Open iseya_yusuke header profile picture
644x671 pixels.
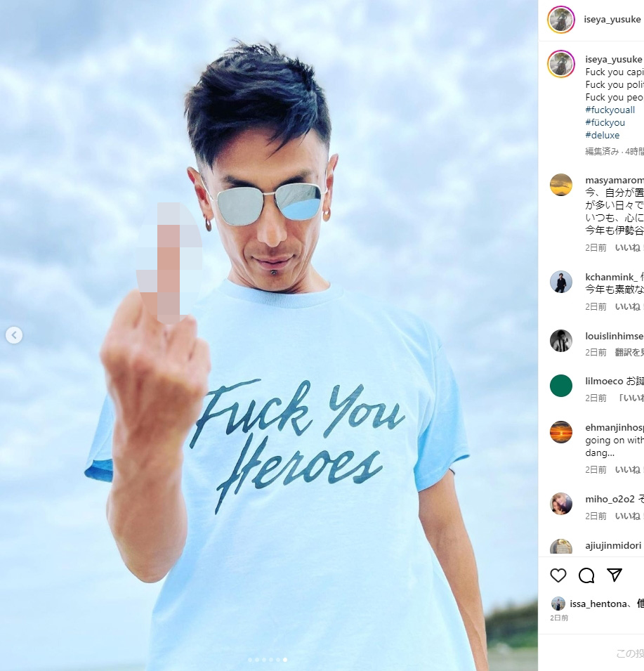(x=560, y=19)
